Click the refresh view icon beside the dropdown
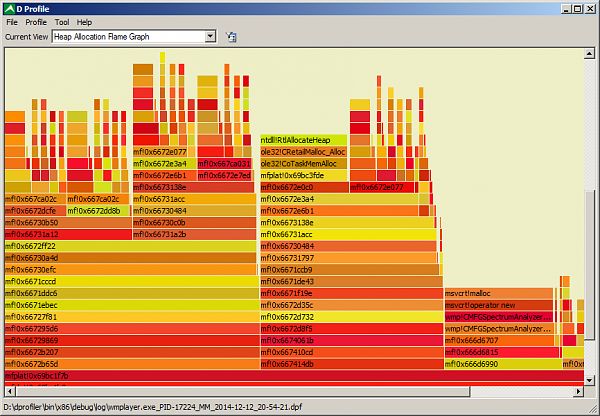Viewport: 600px width, 416px height. (231, 37)
